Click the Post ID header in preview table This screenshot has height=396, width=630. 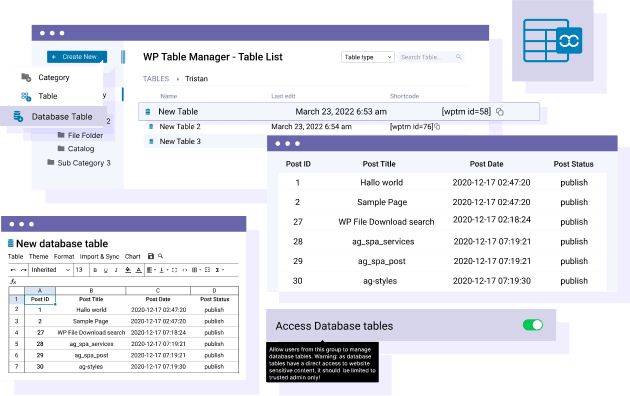[298, 164]
